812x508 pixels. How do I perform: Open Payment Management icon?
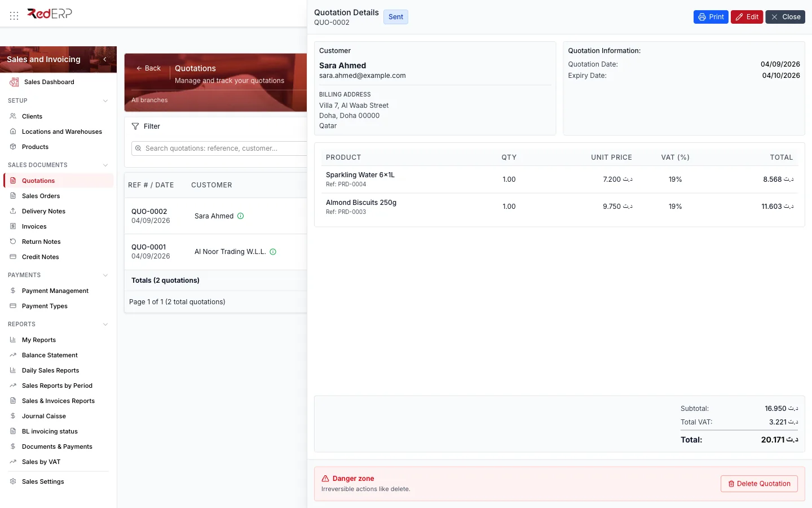click(13, 291)
